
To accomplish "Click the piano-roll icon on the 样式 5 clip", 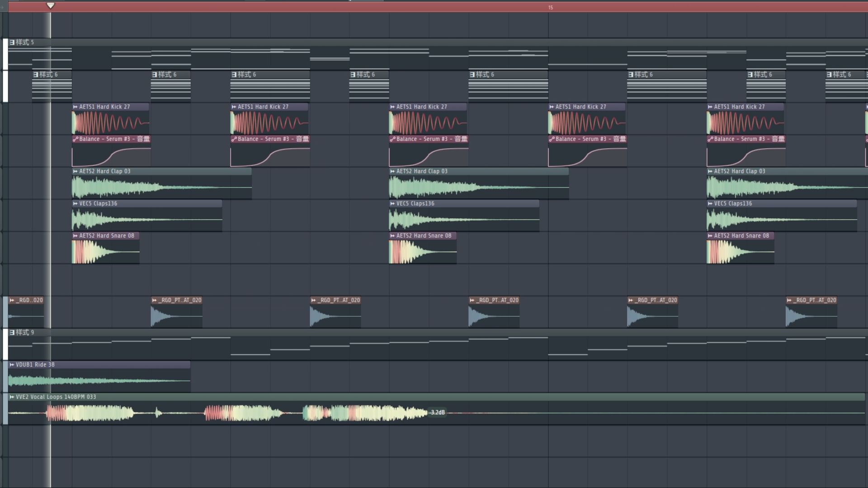I will [12, 42].
